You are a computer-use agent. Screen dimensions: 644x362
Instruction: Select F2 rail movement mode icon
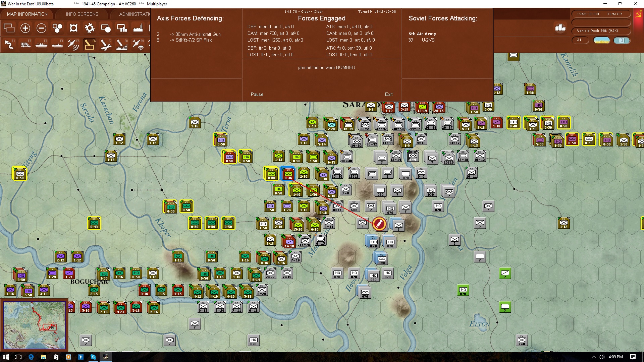point(25,45)
